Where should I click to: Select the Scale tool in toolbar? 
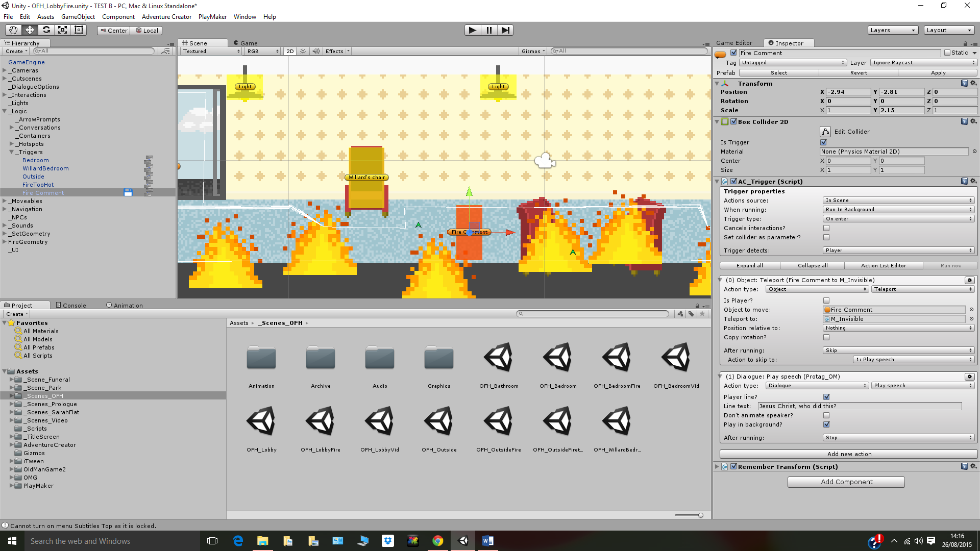(x=62, y=30)
